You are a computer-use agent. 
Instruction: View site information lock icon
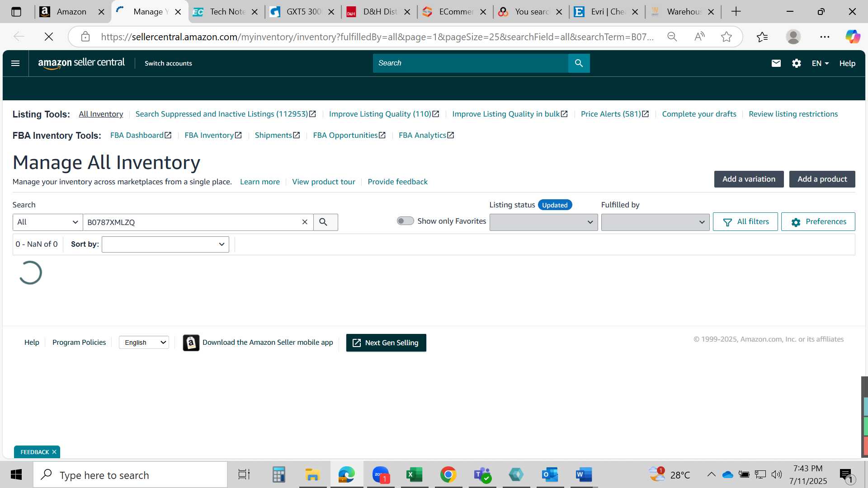tap(85, 37)
